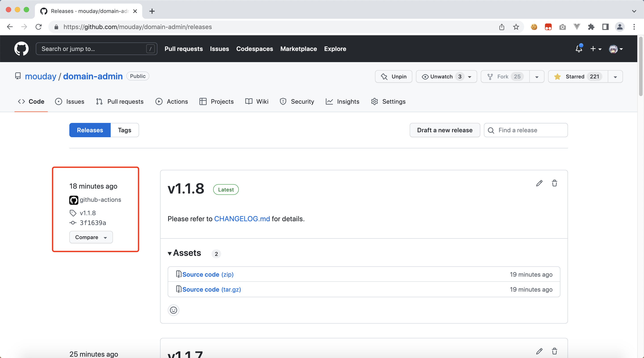Reload the page
644x358 pixels.
coord(38,27)
